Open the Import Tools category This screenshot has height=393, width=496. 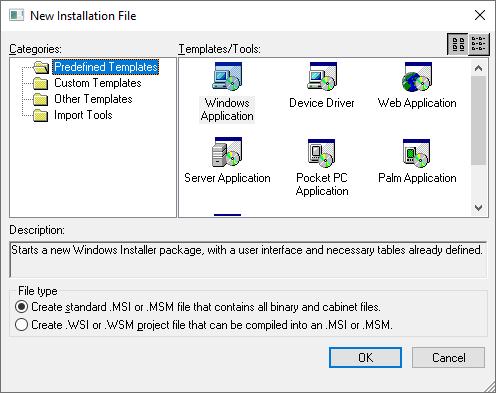point(83,115)
